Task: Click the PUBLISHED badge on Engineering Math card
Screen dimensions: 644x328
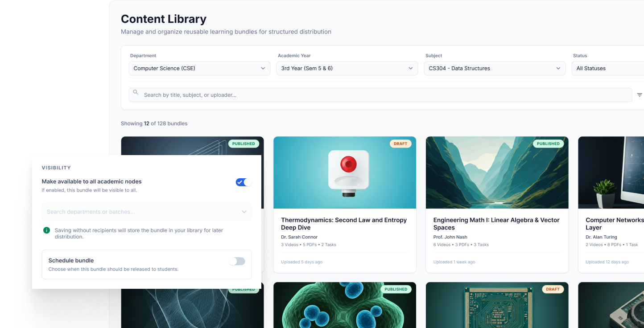Action: coord(548,143)
